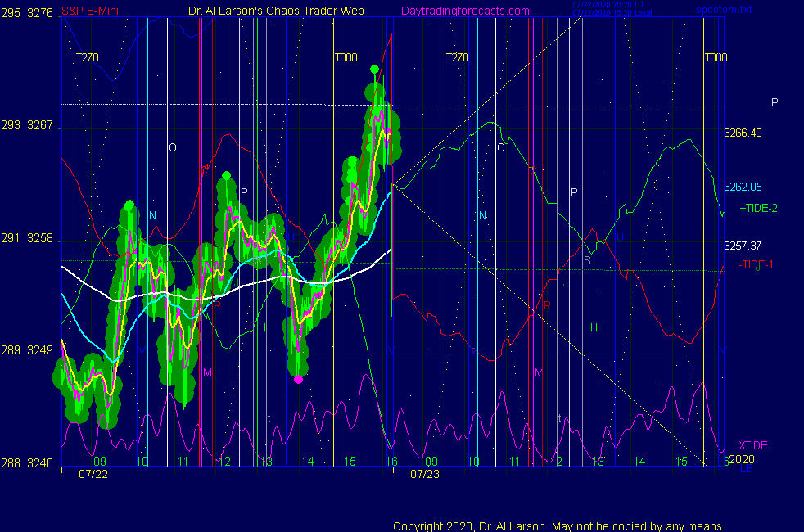Click the '11' hour label for 07/23
This screenshot has width=804, height=532.
click(x=515, y=462)
